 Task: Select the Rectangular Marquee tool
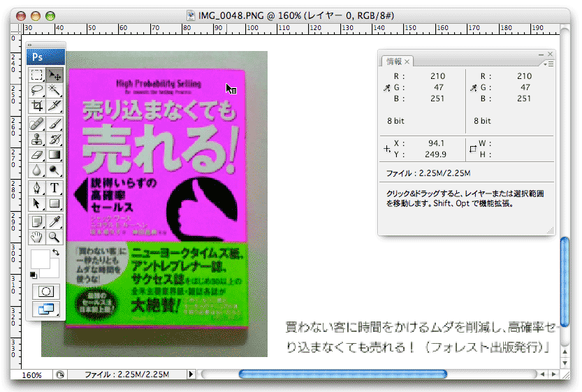click(37, 75)
